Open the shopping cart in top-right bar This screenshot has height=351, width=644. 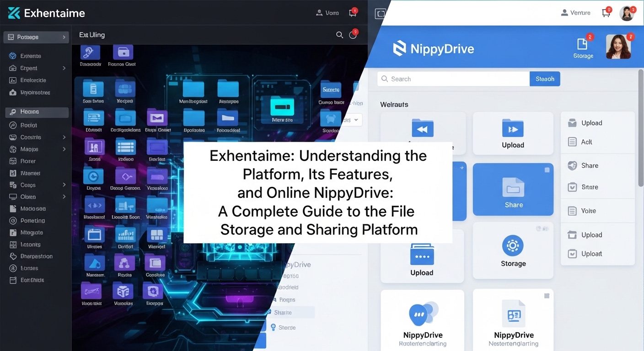(606, 13)
